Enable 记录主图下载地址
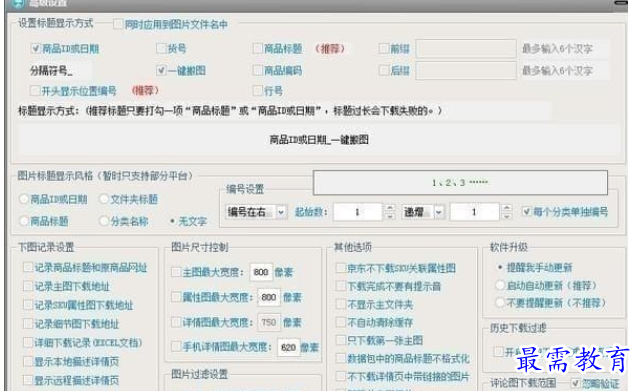This screenshot has width=638, height=391. (x=28, y=286)
